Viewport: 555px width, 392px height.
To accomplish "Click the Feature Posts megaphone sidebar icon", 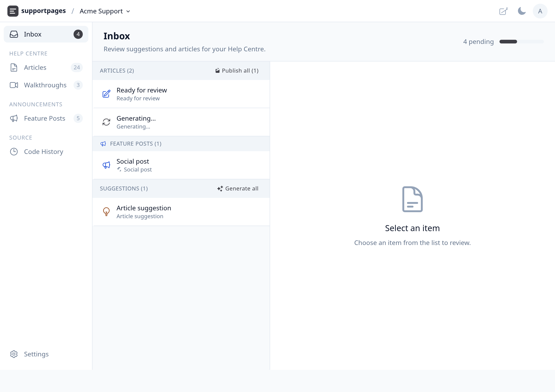I will (x=14, y=118).
